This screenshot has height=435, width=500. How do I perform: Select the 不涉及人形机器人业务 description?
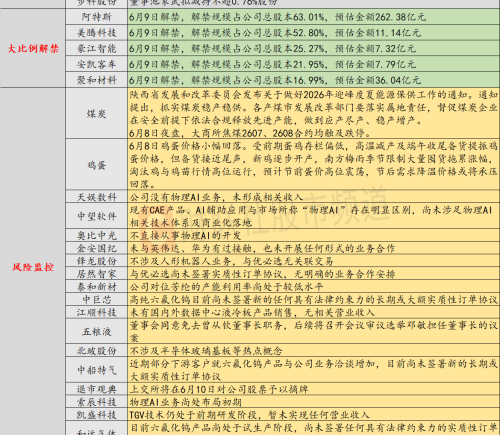pos(313,261)
